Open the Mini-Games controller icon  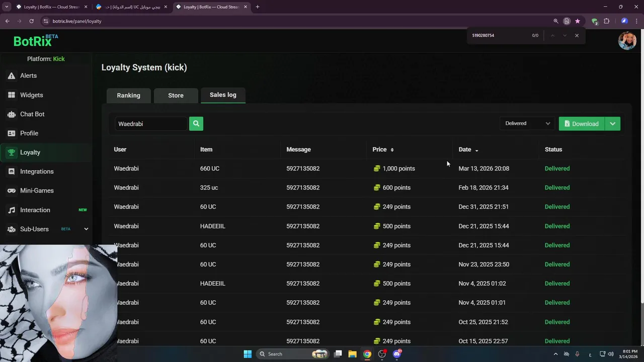[11, 191]
